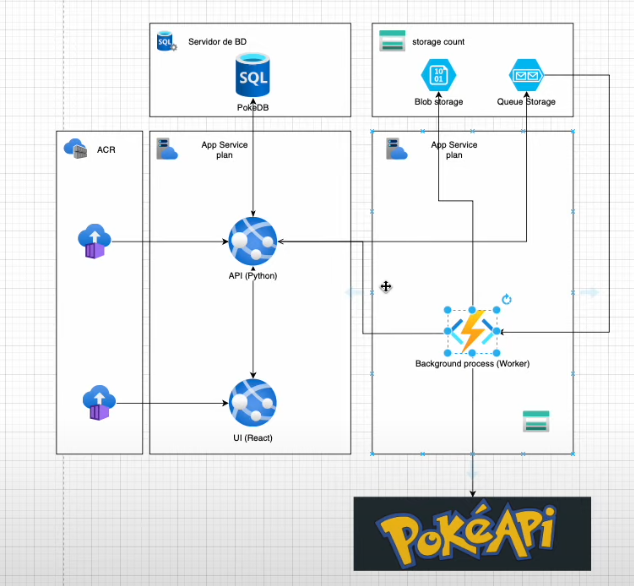Screen dimensions: 634x586
Task: Select the UI (React) app service icon
Action: (x=252, y=403)
